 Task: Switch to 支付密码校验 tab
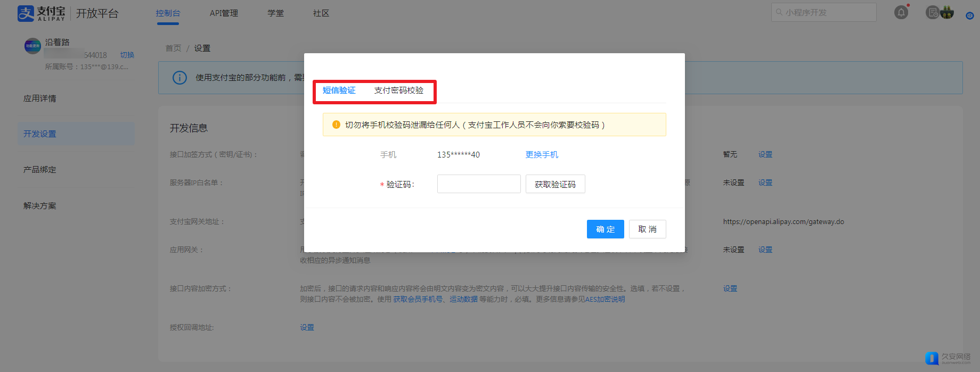click(398, 90)
